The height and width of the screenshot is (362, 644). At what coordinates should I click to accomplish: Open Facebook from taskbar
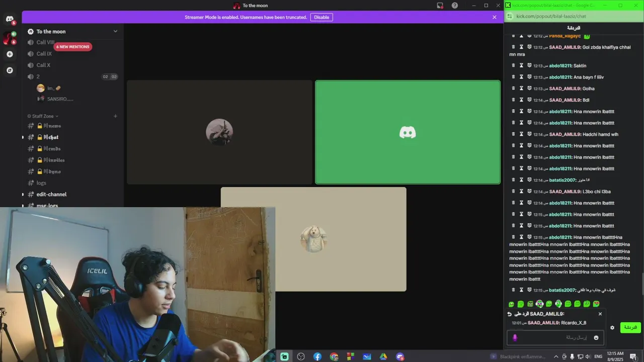[317, 356]
